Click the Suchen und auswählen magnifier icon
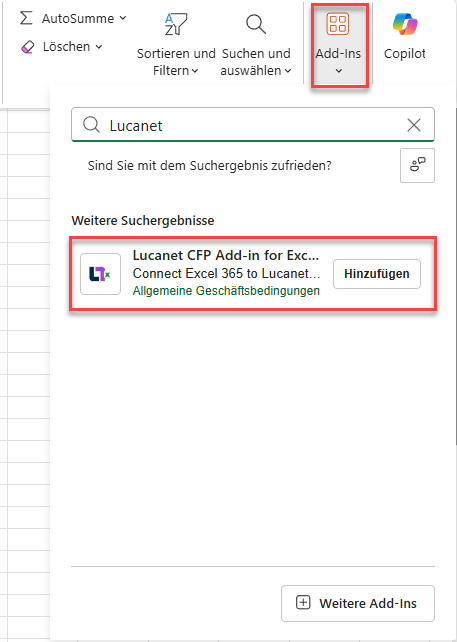This screenshot has height=642, width=457. click(256, 24)
